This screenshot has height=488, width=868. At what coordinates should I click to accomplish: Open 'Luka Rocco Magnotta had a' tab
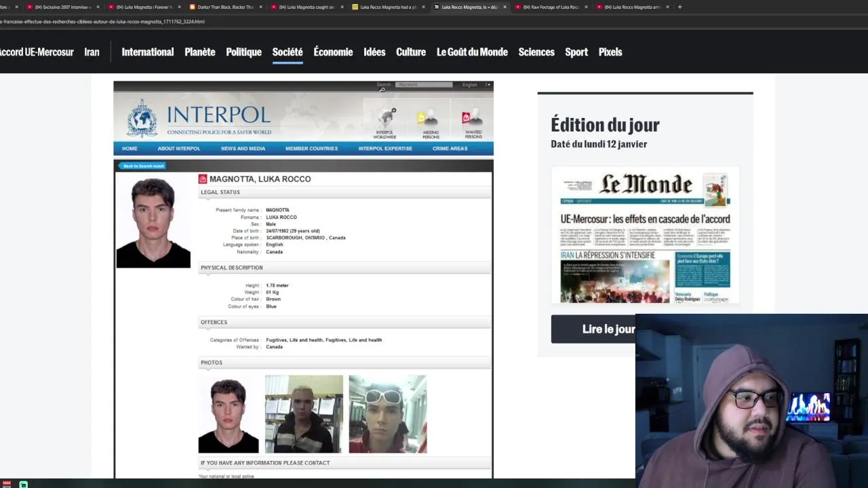(388, 7)
